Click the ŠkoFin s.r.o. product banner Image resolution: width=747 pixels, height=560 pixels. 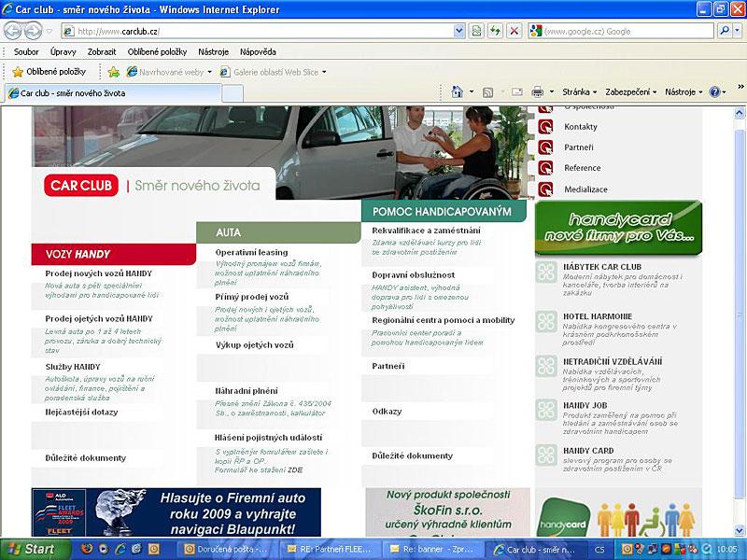(448, 512)
